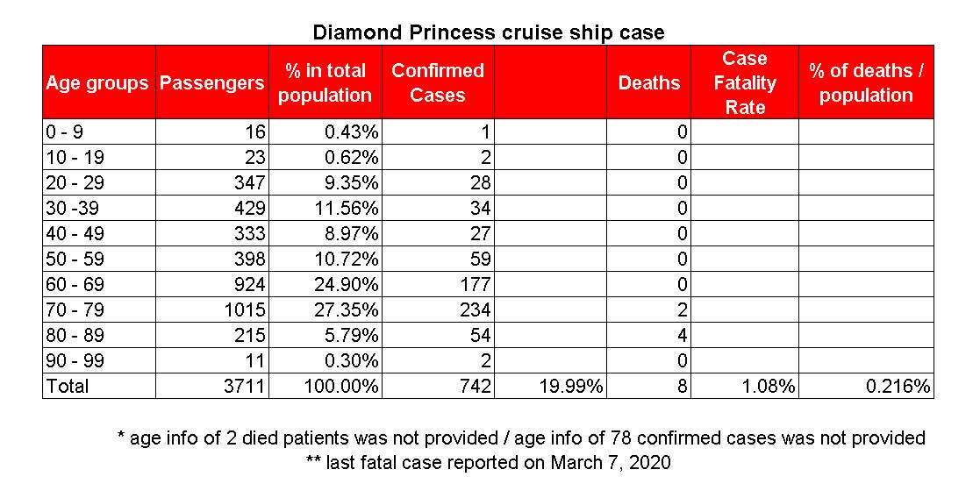Image resolution: width=980 pixels, height=498 pixels.
Task: Select the Deaths column header
Action: [x=648, y=83]
